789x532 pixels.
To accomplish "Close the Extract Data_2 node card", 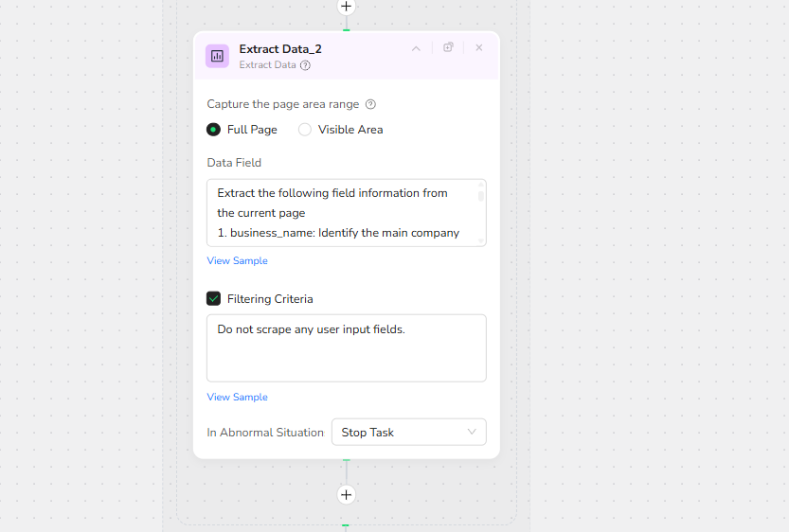I will click(479, 47).
